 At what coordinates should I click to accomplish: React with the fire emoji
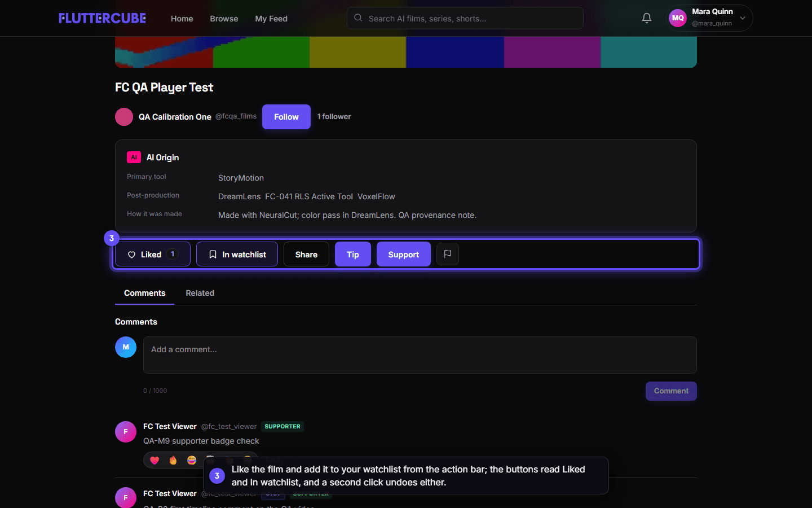click(173, 461)
